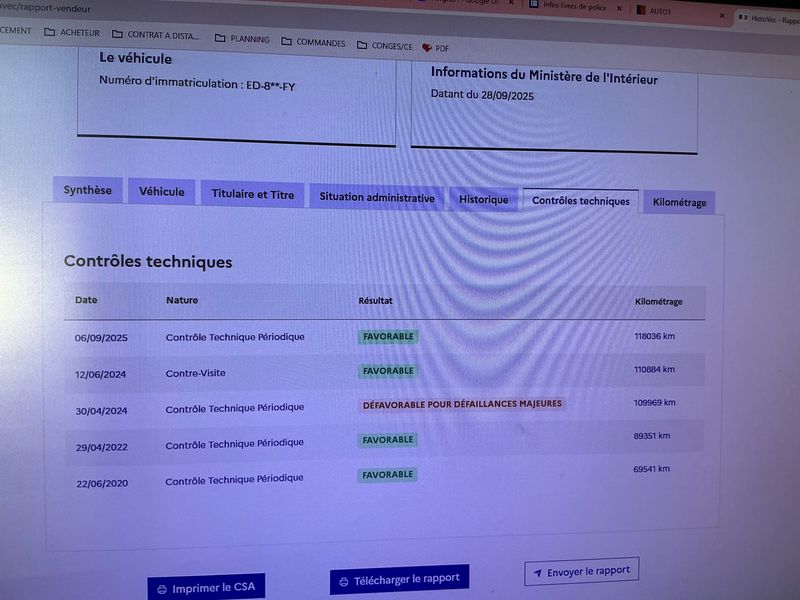Go to the Titulaire et Titre tab
Viewport: 800px width, 600px height.
point(253,195)
